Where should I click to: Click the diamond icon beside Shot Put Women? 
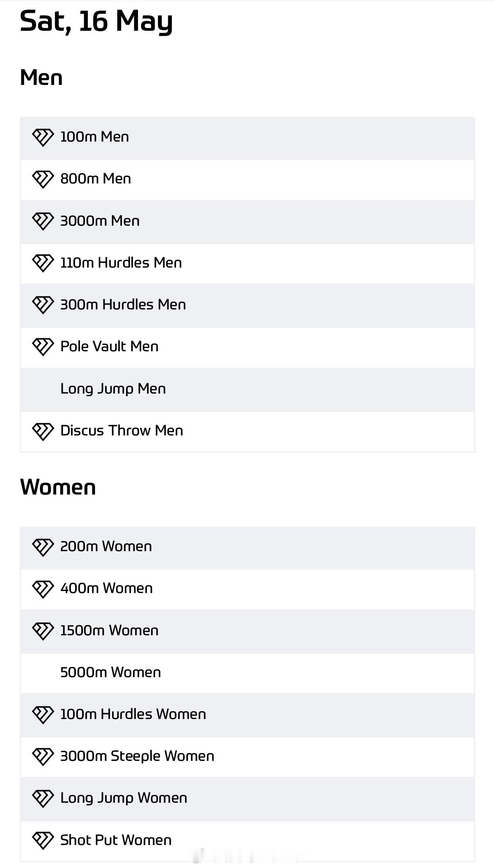(43, 840)
